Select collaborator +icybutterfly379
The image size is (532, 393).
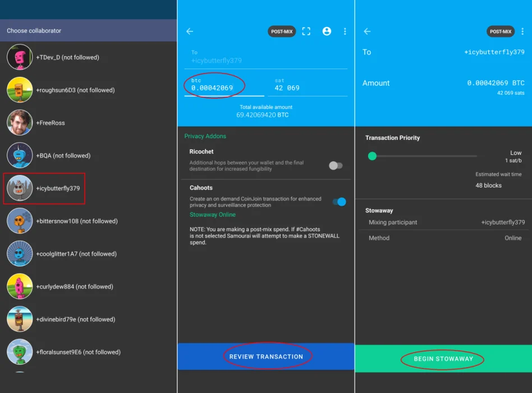point(58,188)
